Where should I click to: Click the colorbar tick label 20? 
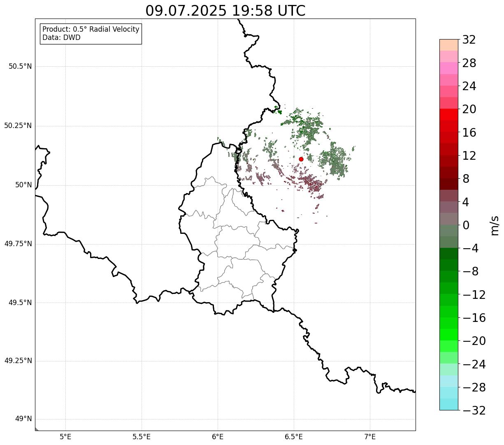469,110
